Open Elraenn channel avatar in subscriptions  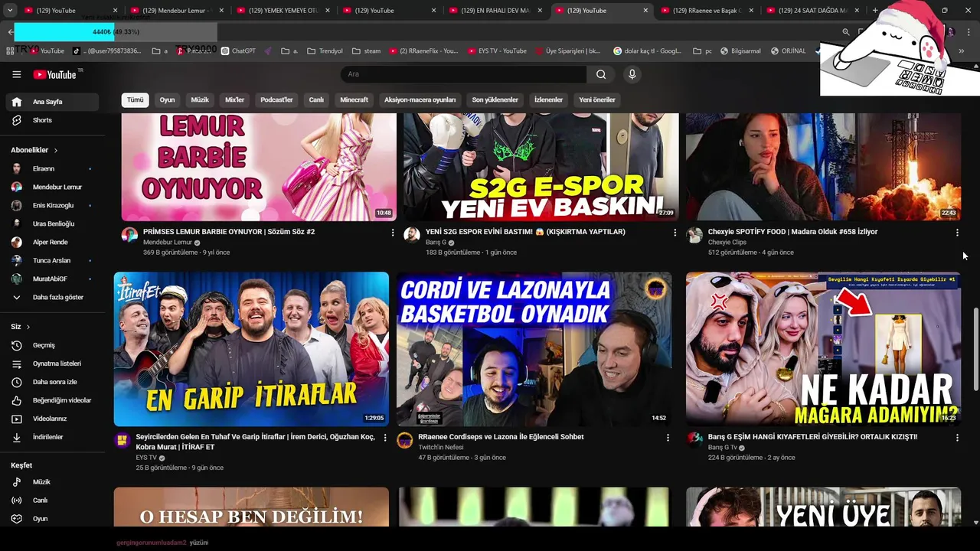coord(16,168)
